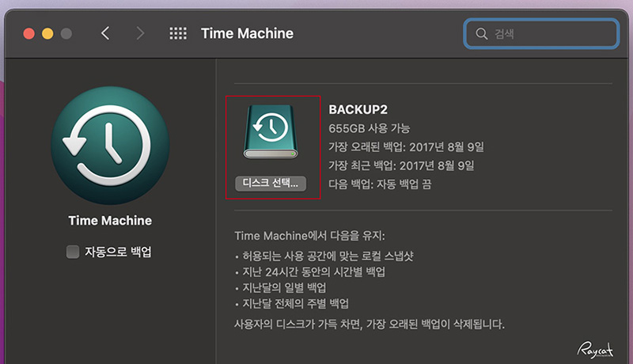Go back with the left chevron
The image size is (633, 364).
click(105, 33)
